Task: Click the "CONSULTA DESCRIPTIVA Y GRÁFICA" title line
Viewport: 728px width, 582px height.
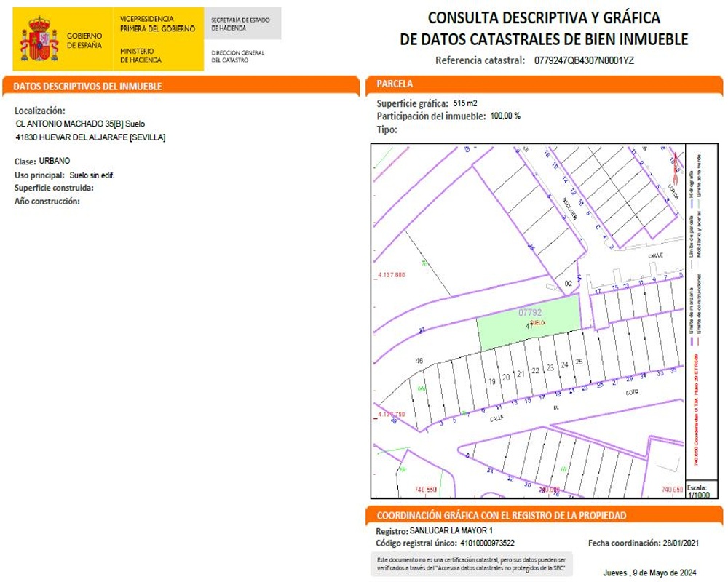Action: tap(544, 17)
